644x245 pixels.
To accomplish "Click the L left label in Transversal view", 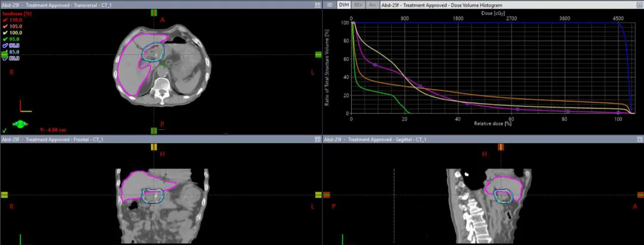I will click(x=312, y=72).
